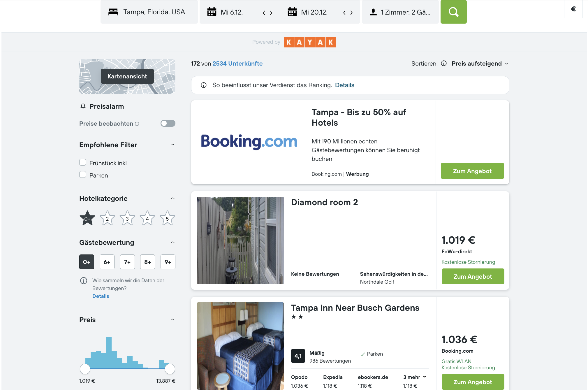Click the check-in calendar icon
This screenshot has width=588, height=390.
pos(212,12)
